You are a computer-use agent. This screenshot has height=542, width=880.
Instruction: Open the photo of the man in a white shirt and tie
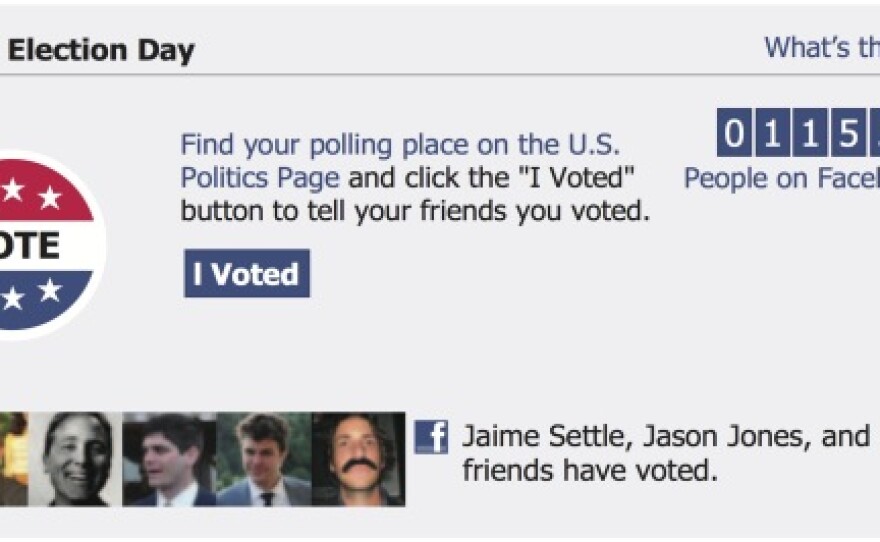[168, 459]
